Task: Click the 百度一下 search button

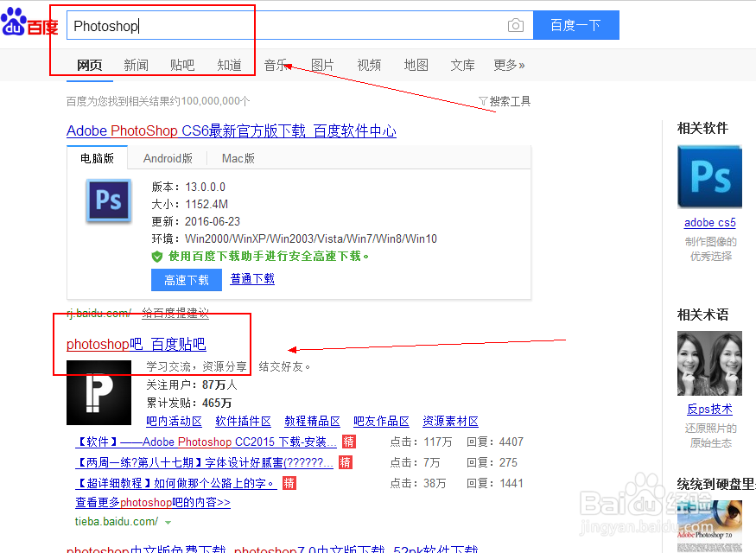Action: [x=576, y=25]
